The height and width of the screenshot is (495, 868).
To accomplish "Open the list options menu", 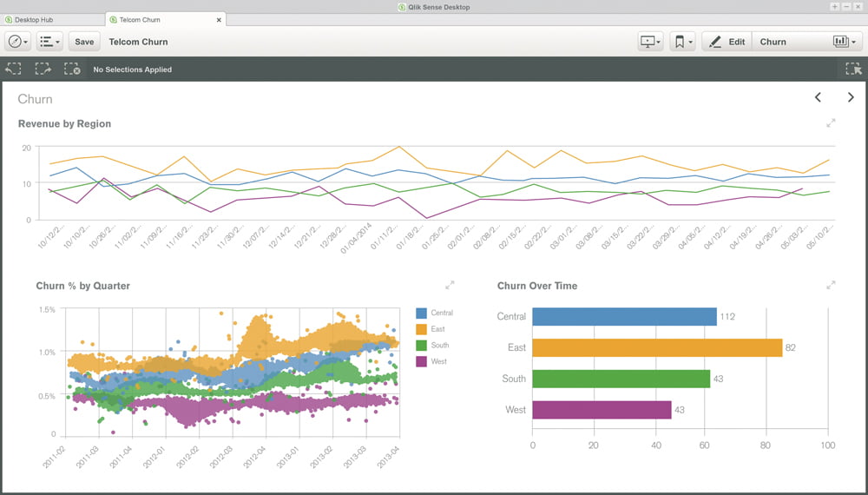I will tap(49, 41).
